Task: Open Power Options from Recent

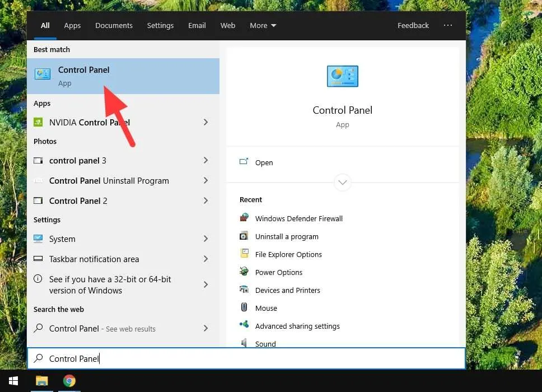Action: pyautogui.click(x=279, y=272)
